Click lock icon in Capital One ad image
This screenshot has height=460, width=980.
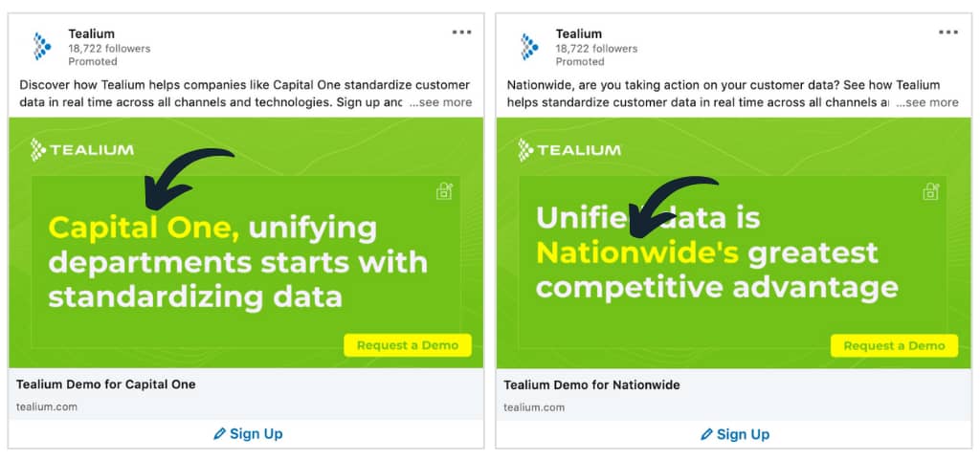[x=444, y=191]
